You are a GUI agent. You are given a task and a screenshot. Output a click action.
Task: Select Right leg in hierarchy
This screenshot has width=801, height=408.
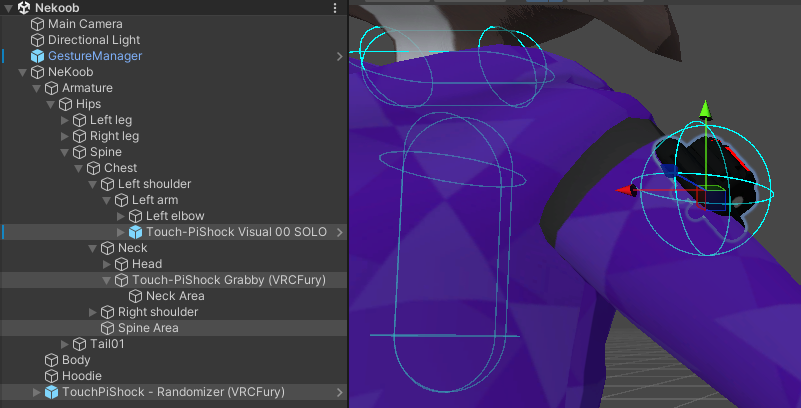point(114,136)
